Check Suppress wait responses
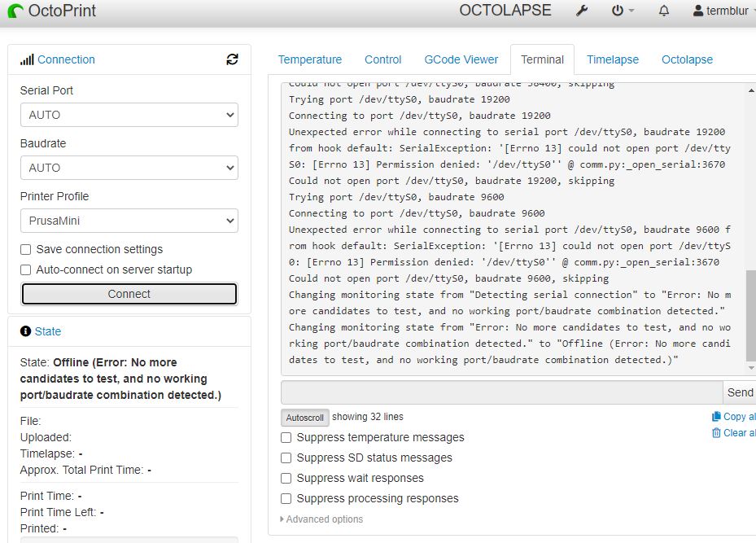Screen dimensions: 756x543 click(286, 478)
